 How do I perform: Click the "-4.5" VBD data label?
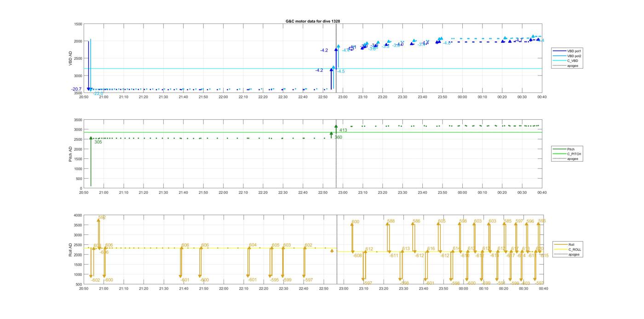340,71
